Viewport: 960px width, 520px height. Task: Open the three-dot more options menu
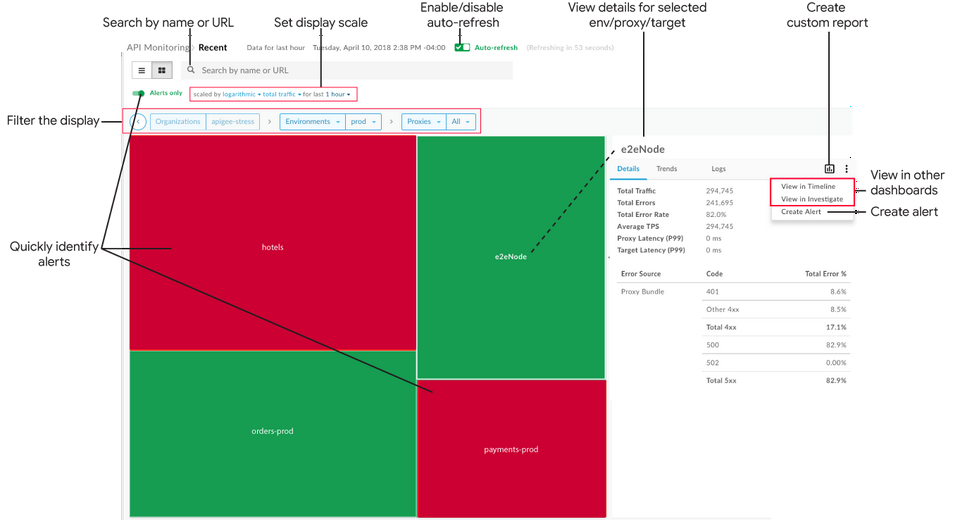(x=846, y=169)
